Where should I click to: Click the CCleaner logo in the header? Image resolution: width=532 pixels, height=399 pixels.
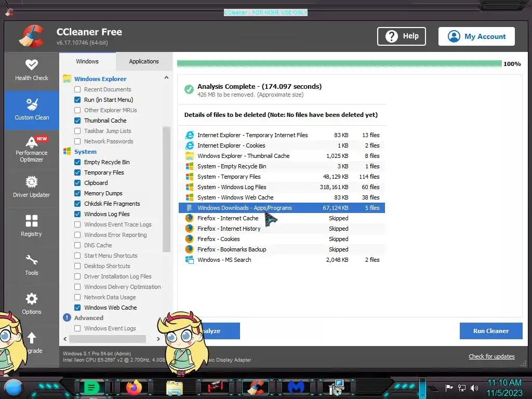click(31, 36)
